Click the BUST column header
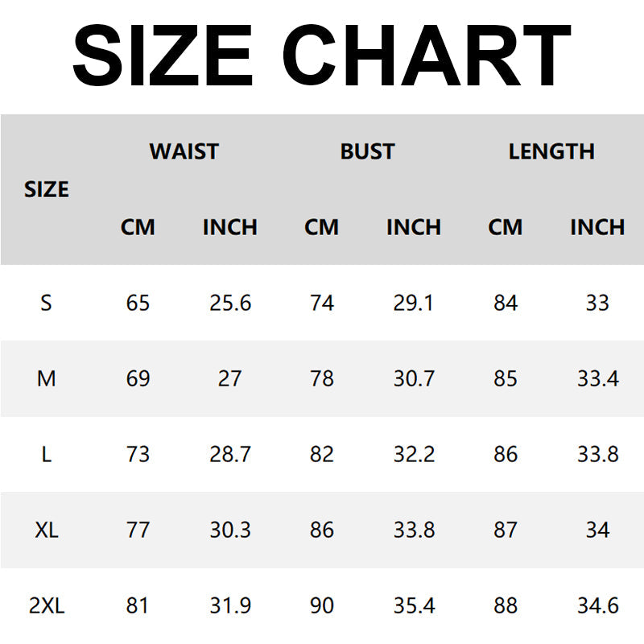The height and width of the screenshot is (644, 644). 367,151
